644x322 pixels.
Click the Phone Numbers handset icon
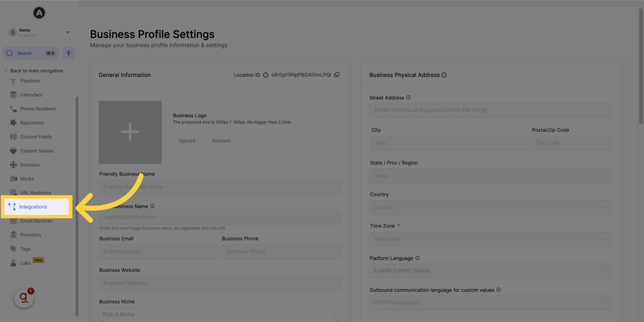pos(13,109)
